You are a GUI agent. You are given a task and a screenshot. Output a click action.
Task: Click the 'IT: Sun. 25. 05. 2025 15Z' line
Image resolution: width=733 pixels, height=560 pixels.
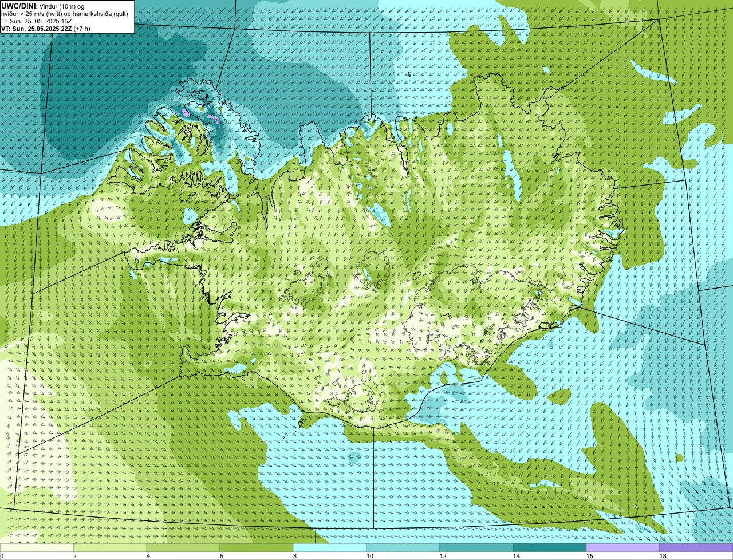click(x=38, y=21)
